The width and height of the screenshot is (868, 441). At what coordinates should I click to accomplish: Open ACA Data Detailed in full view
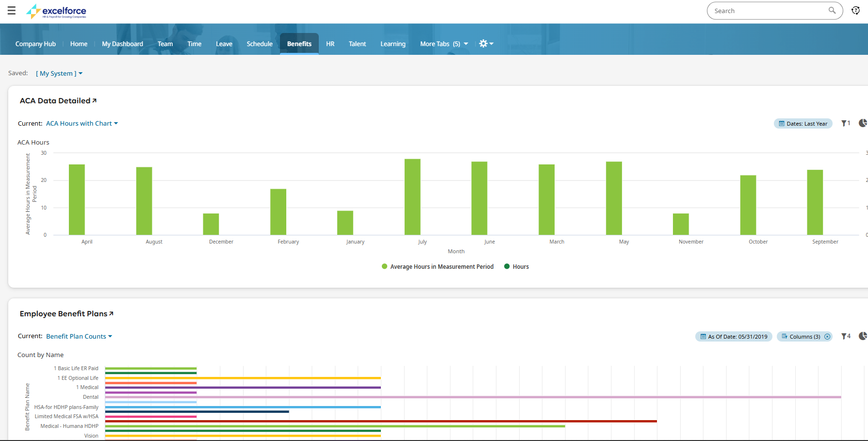[x=94, y=100]
